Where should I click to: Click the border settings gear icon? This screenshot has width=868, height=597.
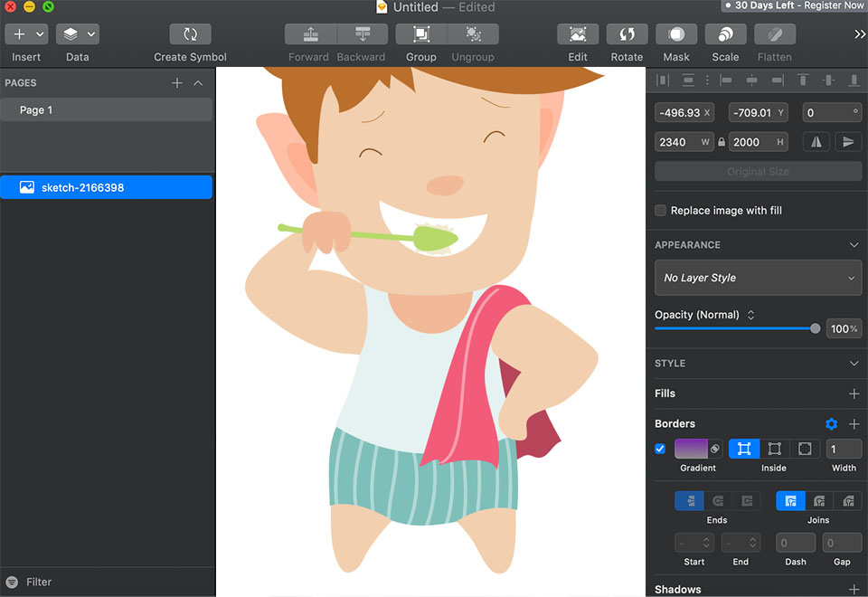[831, 423]
